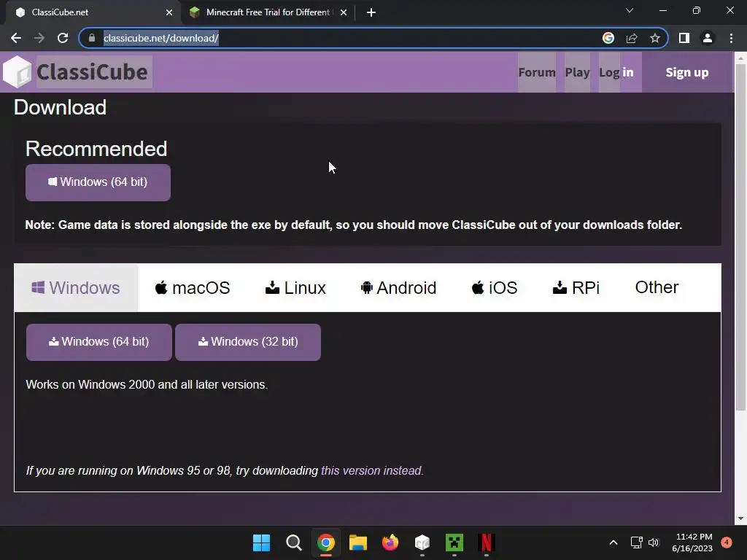Open the Windows Start menu
Image resolution: width=747 pixels, height=560 pixels.
261,542
